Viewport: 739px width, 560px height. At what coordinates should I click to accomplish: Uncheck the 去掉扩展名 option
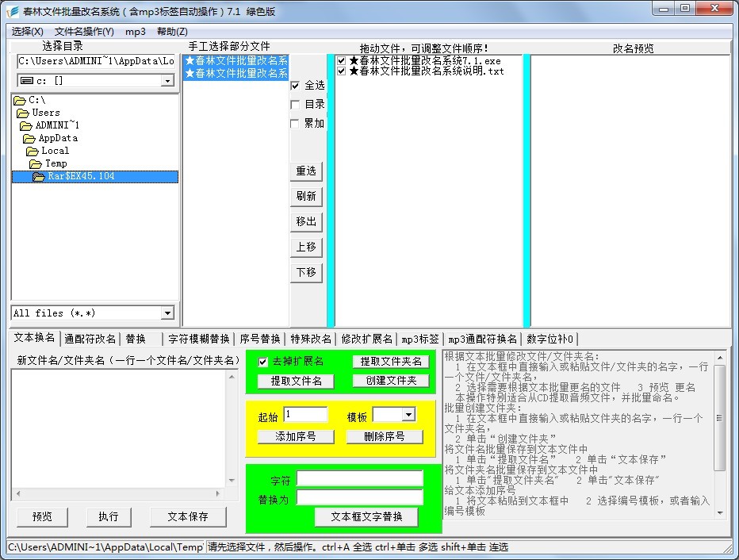(x=264, y=362)
